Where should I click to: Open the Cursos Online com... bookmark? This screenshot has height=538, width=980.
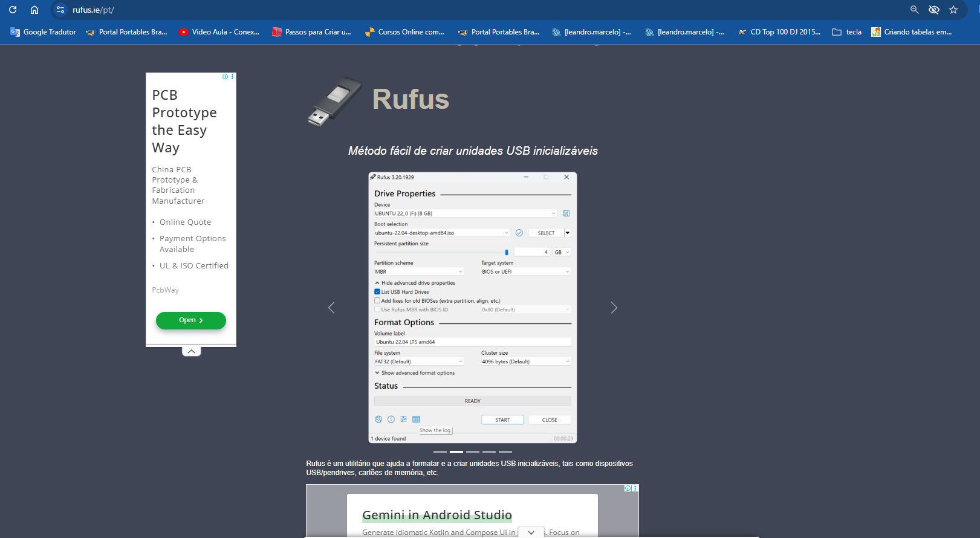404,32
